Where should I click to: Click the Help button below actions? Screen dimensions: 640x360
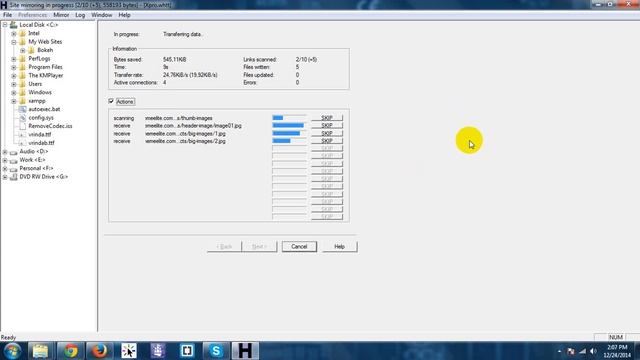click(x=340, y=247)
